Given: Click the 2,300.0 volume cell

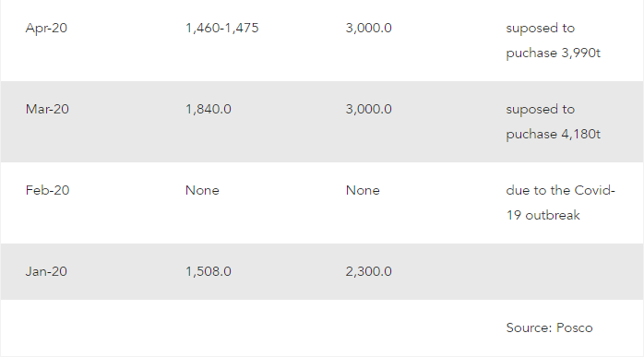Looking at the screenshot, I should tap(368, 271).
